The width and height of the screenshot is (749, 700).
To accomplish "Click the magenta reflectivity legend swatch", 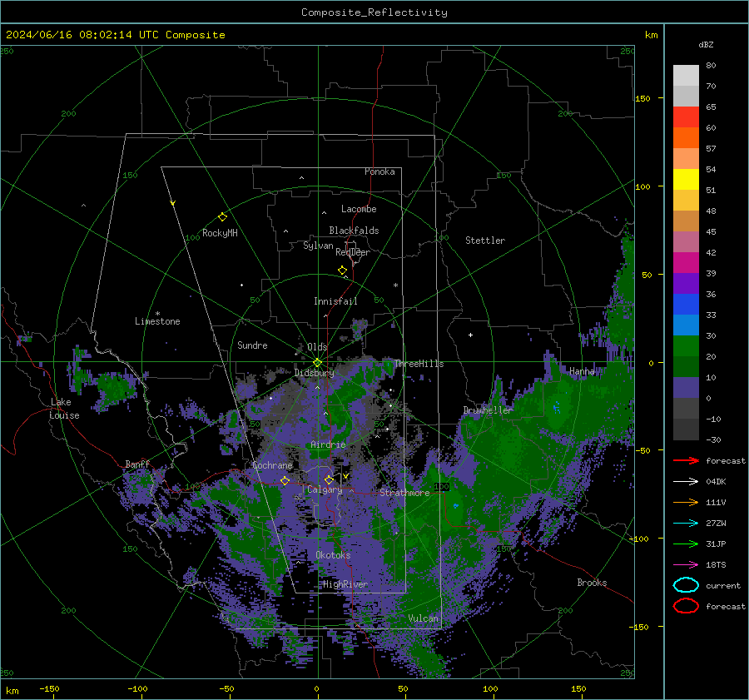I will 686,262.
